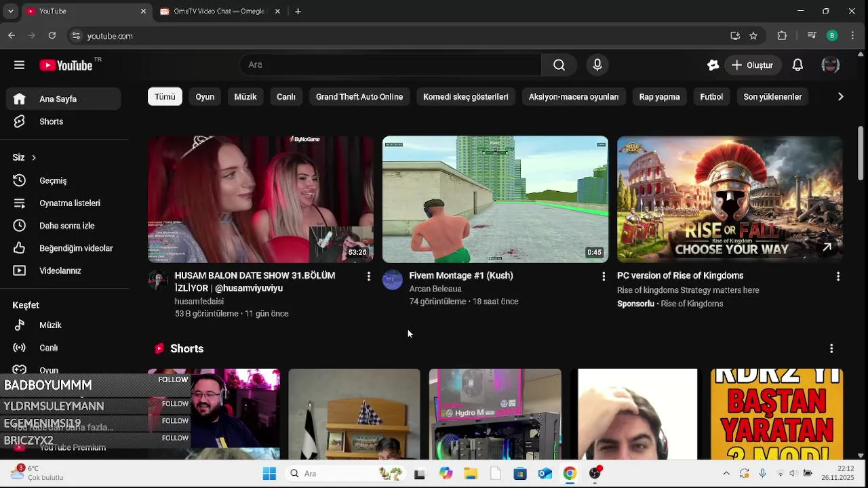Open Geçmiş history

[64, 181]
